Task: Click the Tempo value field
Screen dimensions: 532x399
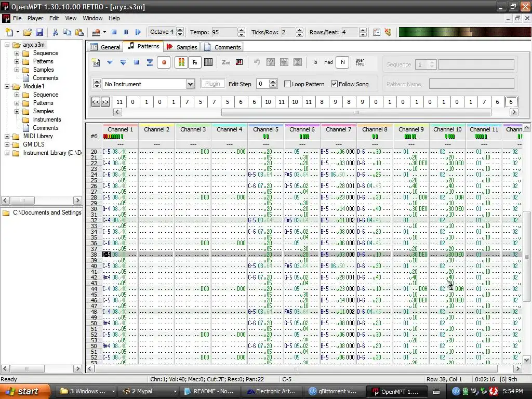Action: [x=224, y=32]
